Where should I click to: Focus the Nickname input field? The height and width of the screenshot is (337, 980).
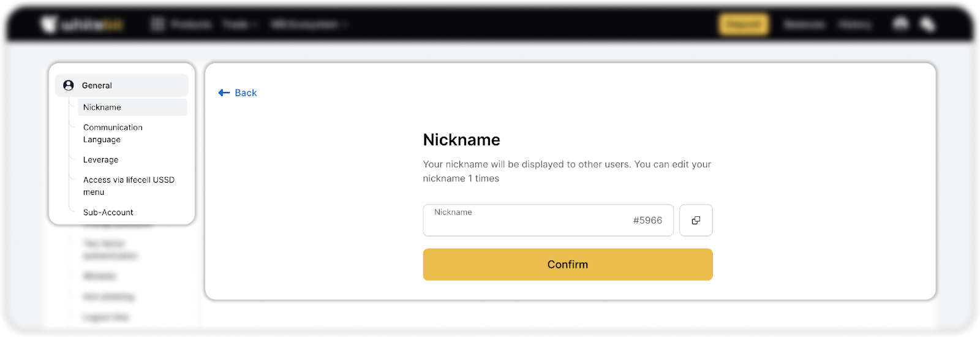click(x=527, y=222)
